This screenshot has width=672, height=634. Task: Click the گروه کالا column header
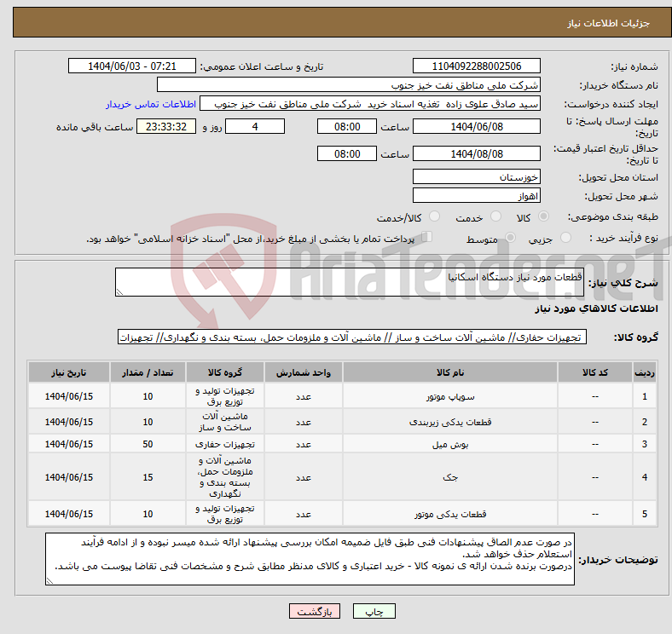click(x=225, y=372)
